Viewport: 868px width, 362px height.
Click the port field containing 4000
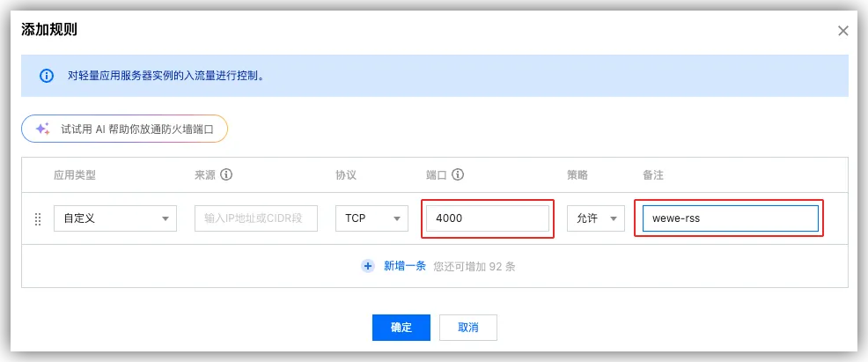[488, 218]
